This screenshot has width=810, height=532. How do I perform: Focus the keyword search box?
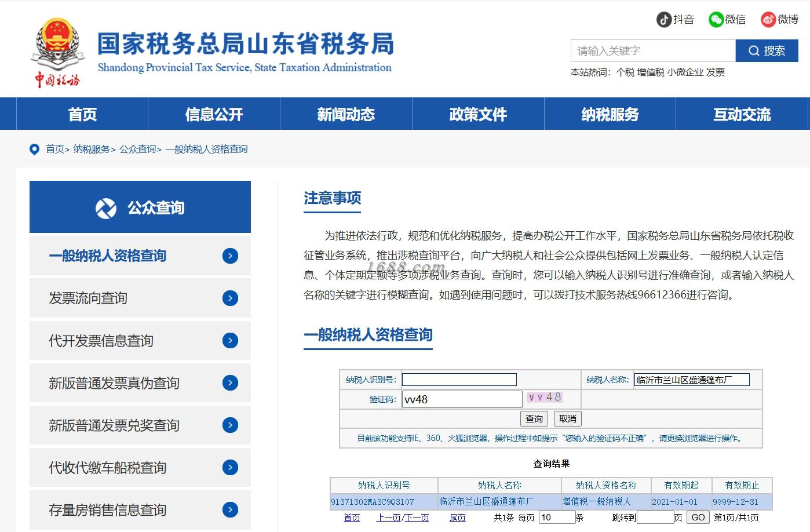[x=653, y=51]
